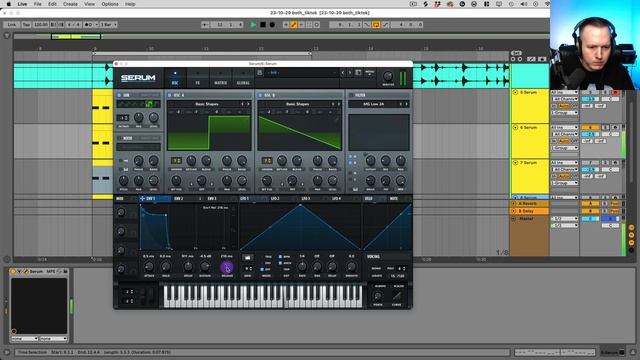Toggle filter routing for oscillator B checkbox
This screenshot has width=640, height=360.
click(350, 163)
